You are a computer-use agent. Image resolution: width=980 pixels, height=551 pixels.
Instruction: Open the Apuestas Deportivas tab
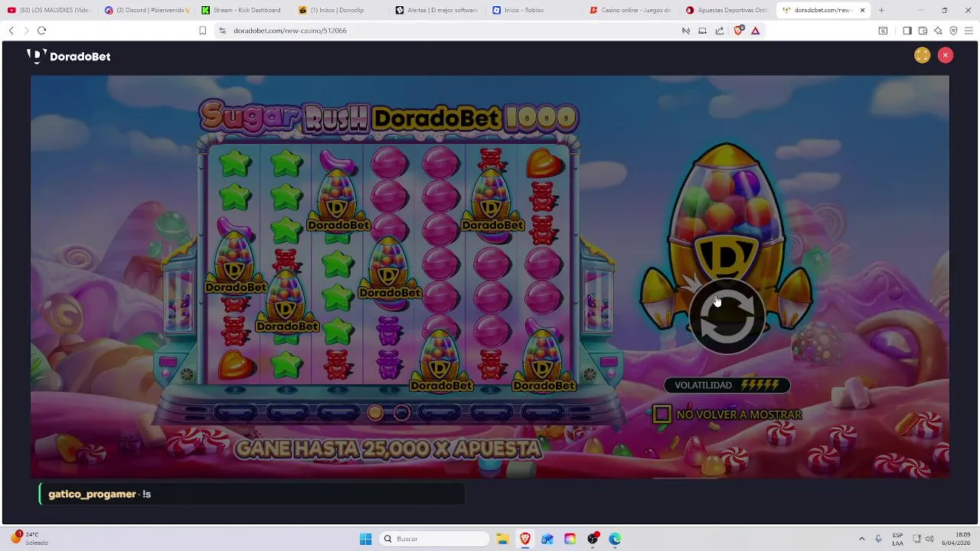pyautogui.click(x=729, y=10)
